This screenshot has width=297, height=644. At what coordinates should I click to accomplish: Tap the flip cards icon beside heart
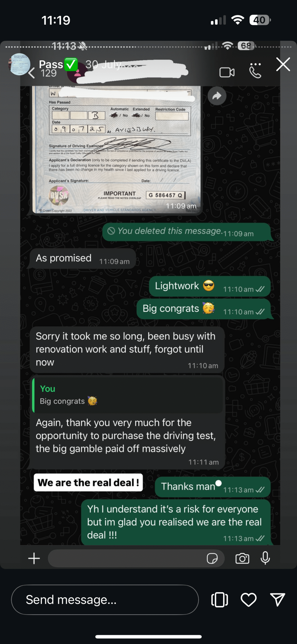pos(220,600)
